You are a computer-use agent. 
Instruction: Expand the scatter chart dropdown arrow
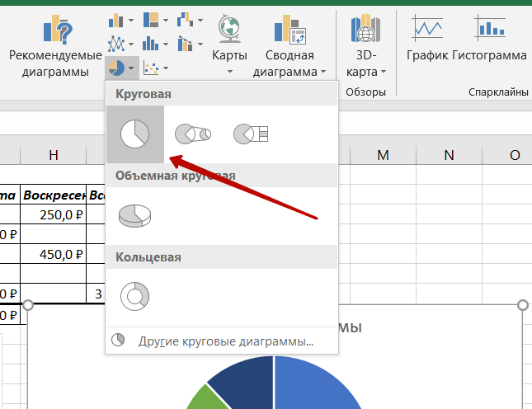[166, 68]
